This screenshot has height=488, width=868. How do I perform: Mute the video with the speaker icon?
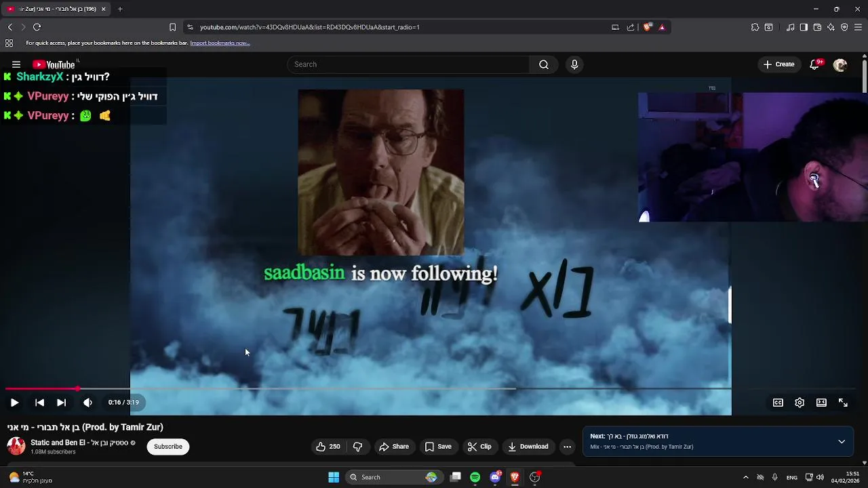87,403
